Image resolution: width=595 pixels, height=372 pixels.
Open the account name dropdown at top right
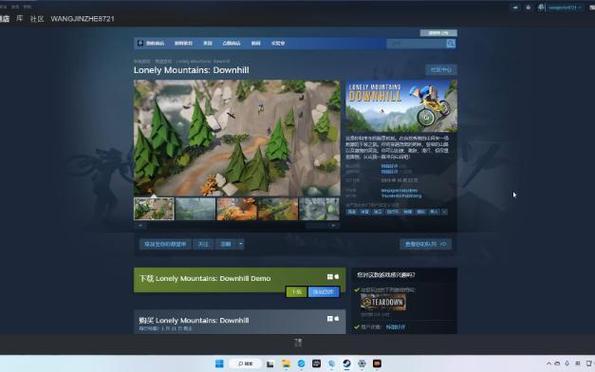[x=564, y=7]
